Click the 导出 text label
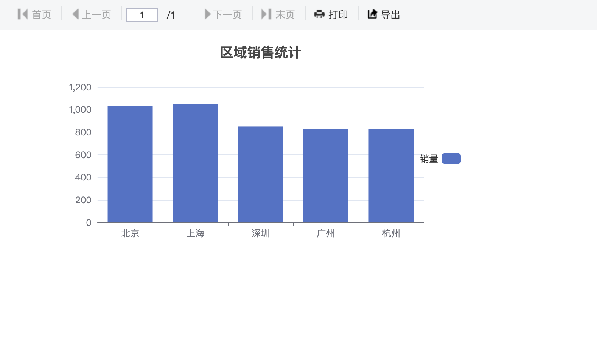 [x=390, y=15]
